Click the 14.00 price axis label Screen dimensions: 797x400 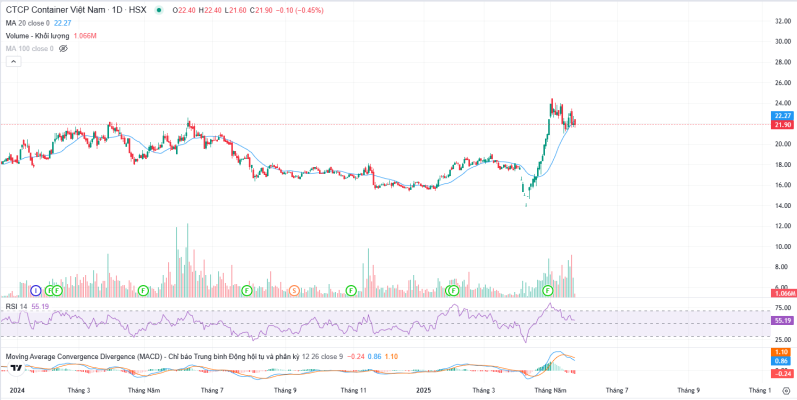click(x=783, y=206)
